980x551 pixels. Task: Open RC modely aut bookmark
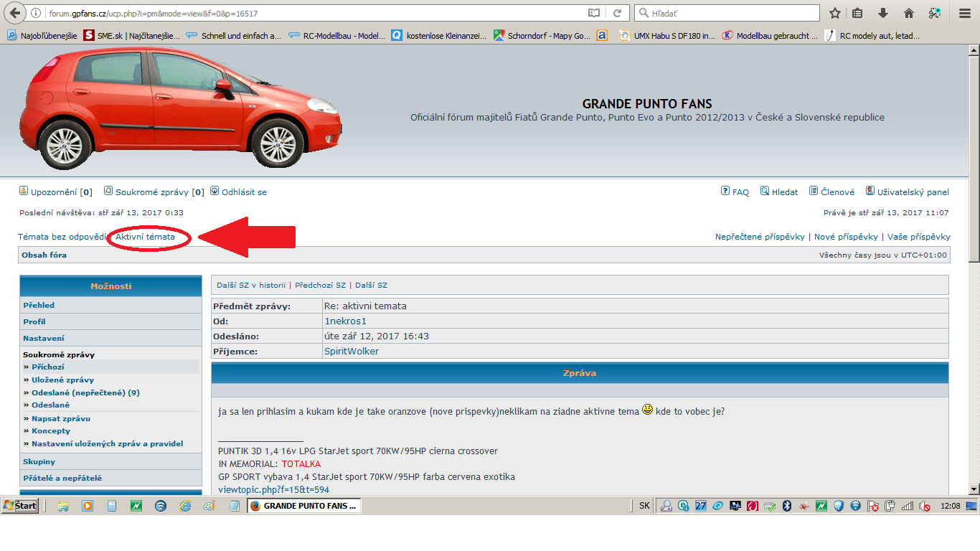[x=872, y=35]
